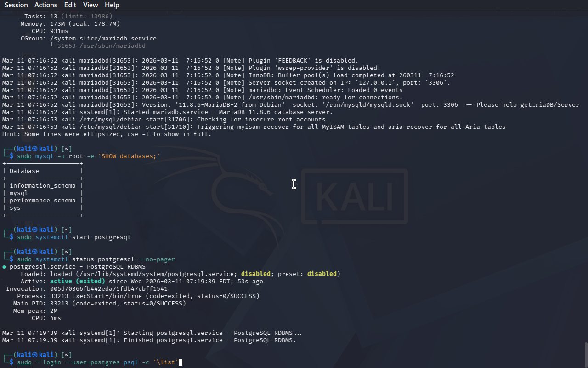Click the 'Hint: Some lines were ellipsized' line
This screenshot has width=588, height=368.
tap(107, 134)
